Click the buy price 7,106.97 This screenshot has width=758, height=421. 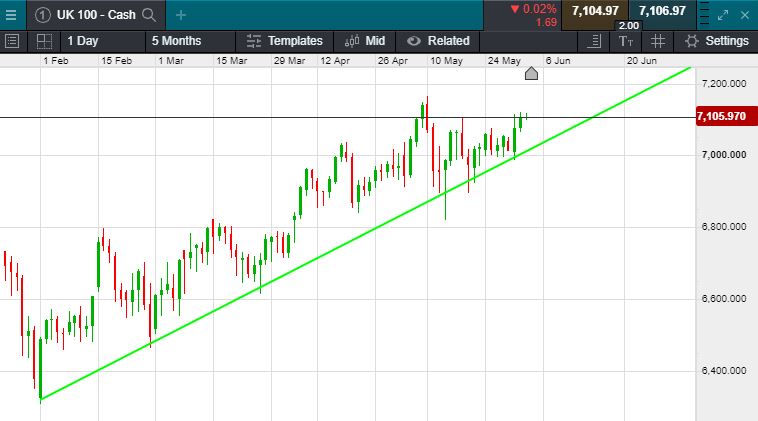[662, 11]
